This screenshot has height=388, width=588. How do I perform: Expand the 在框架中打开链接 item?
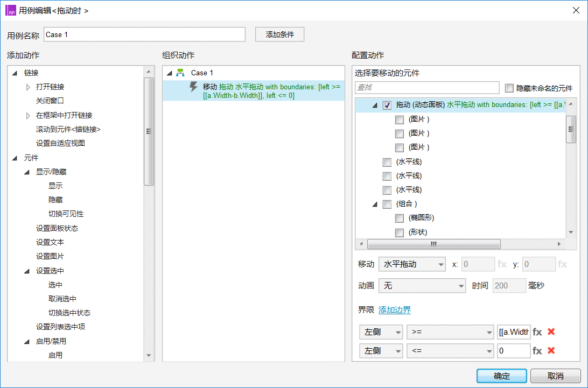(x=28, y=116)
